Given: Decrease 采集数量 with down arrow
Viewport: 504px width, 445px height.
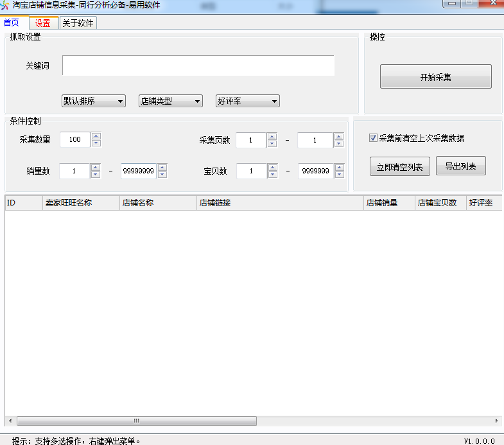Looking at the screenshot, I should [x=96, y=143].
